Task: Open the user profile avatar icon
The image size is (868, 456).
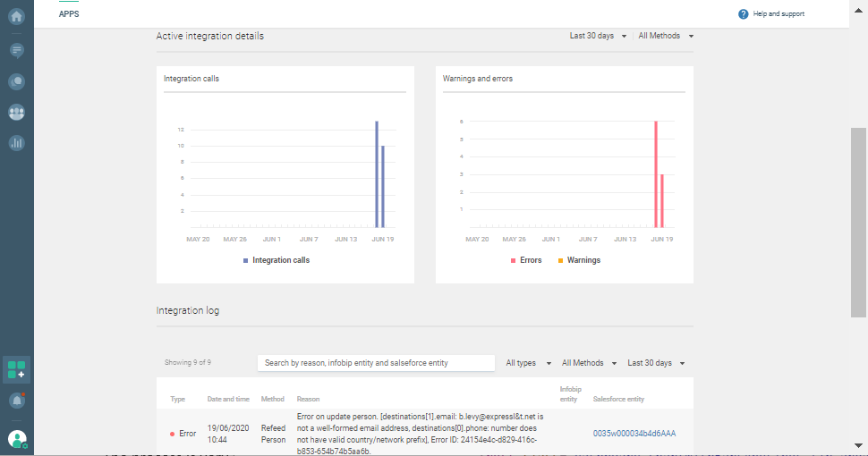Action: click(x=16, y=439)
